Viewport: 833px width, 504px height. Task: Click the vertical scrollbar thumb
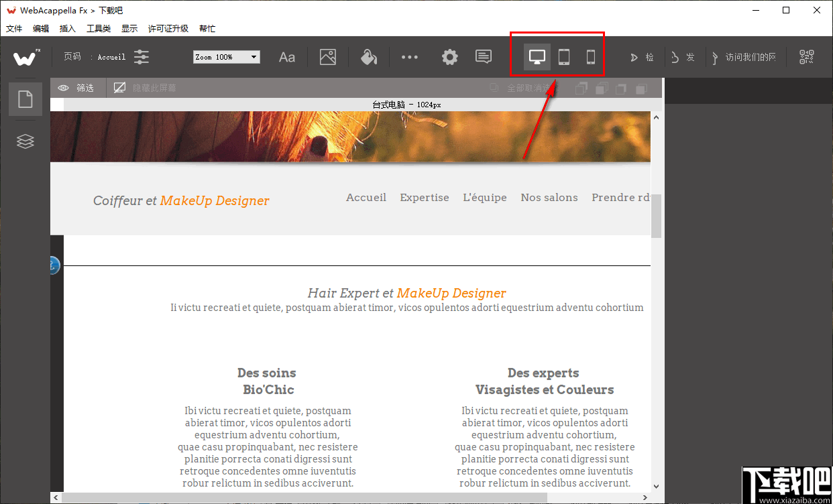pos(657,216)
